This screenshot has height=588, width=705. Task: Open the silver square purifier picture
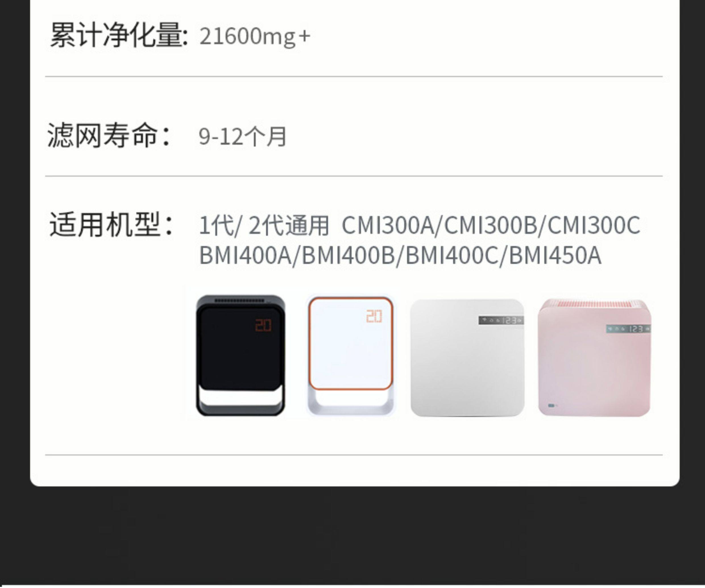(x=467, y=358)
